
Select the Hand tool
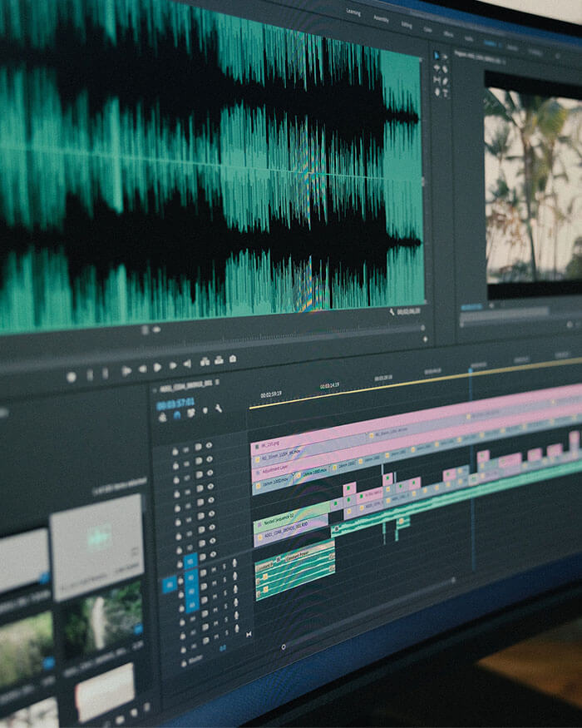coord(436,92)
